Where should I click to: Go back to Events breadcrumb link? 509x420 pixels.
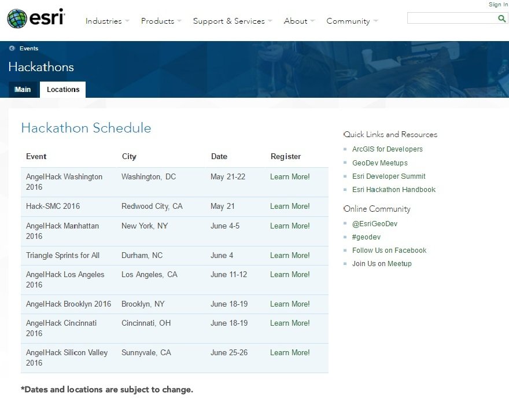[x=29, y=49]
